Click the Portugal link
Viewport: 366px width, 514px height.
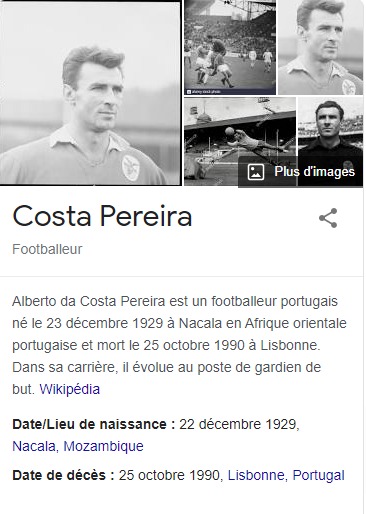click(x=318, y=475)
